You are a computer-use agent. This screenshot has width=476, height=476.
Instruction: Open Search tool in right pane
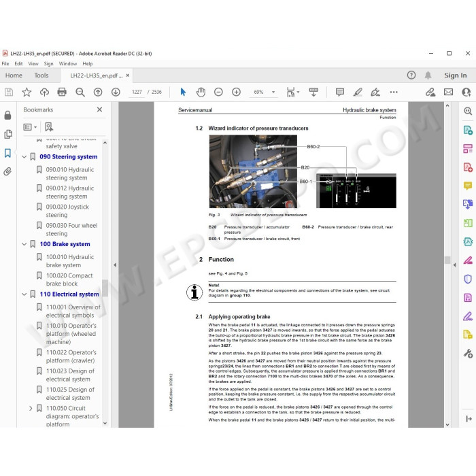pos(468,111)
